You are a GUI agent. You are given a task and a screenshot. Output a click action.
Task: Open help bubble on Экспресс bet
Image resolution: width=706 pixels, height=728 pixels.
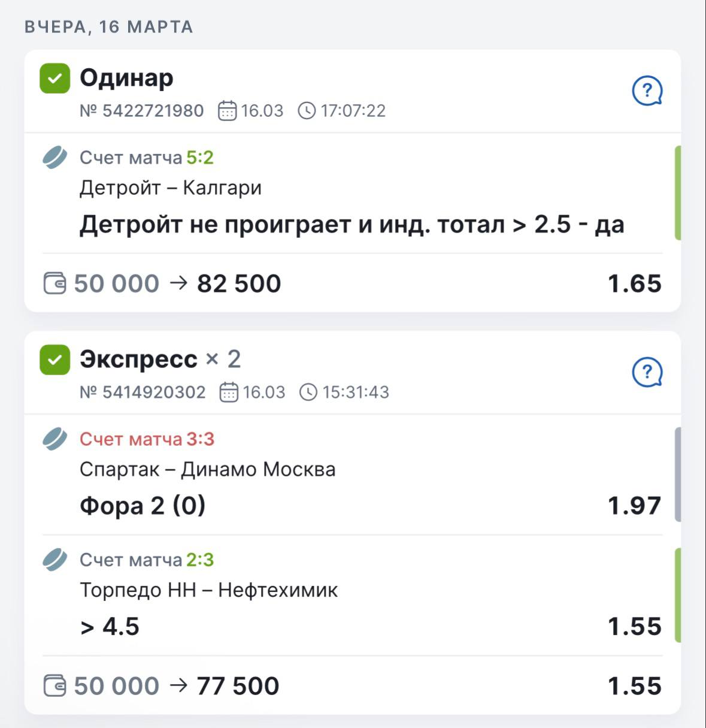coord(647,373)
